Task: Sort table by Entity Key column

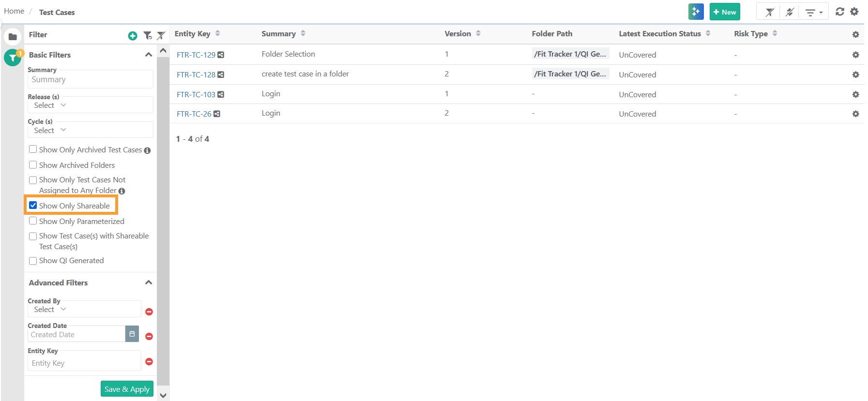Action: pyautogui.click(x=217, y=33)
